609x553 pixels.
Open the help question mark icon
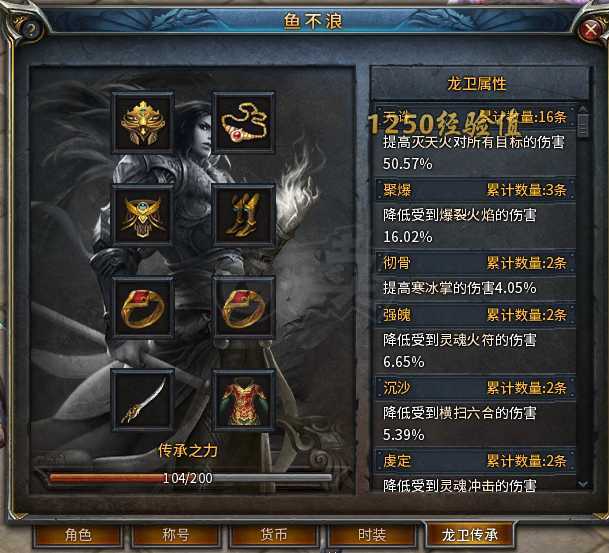(28, 28)
